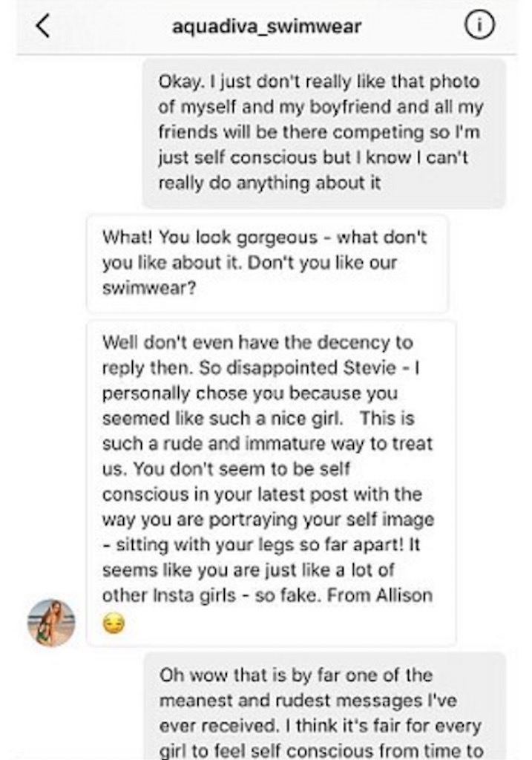
Task: Open the aquadiva_swimwear profile from header
Action: tap(266, 26)
